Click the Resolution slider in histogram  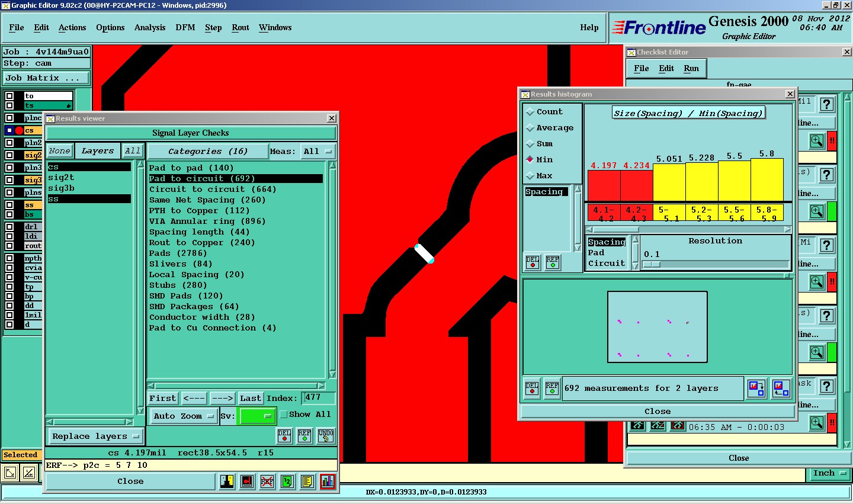coord(716,264)
